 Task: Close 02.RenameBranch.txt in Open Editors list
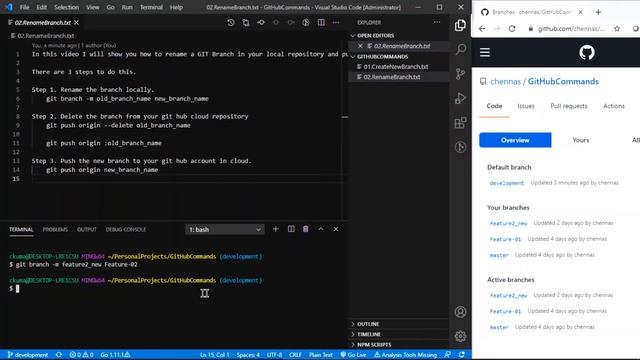tap(360, 46)
